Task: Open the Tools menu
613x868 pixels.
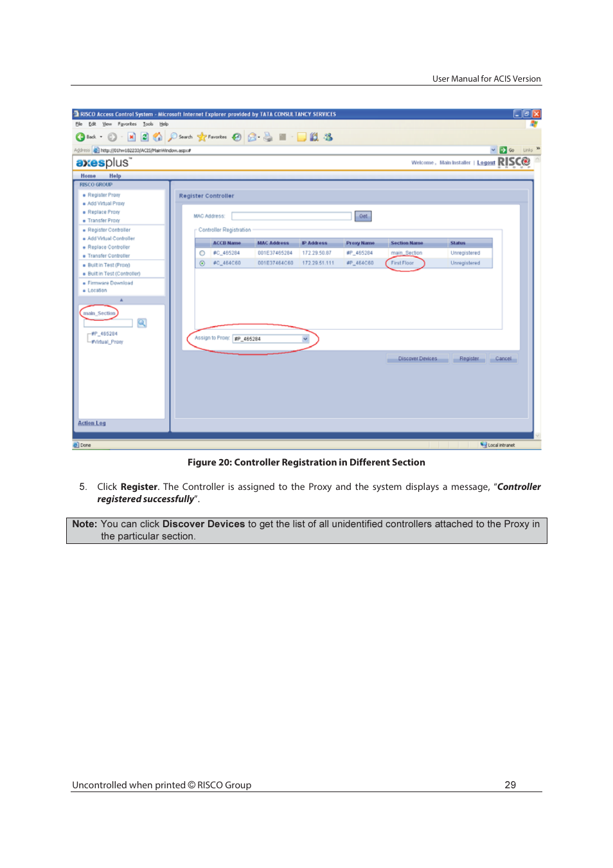Action: point(148,124)
